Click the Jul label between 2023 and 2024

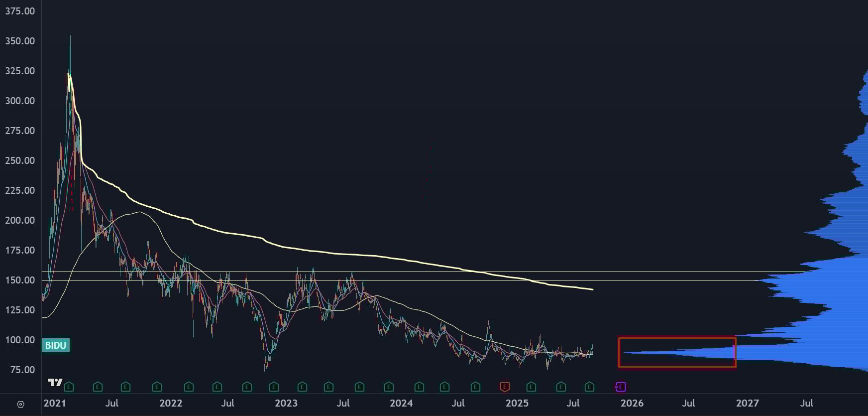coord(343,403)
